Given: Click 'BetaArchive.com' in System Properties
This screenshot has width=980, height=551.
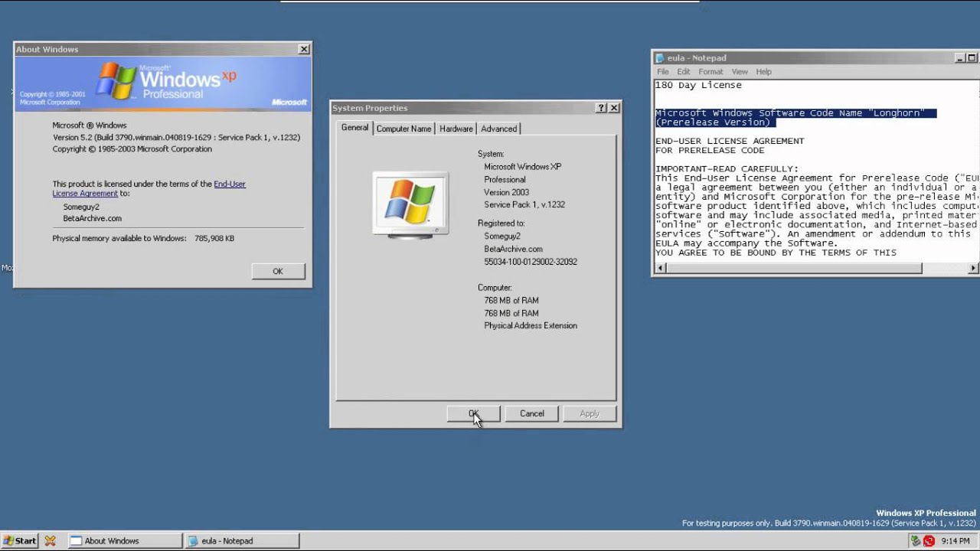Looking at the screenshot, I should (513, 249).
